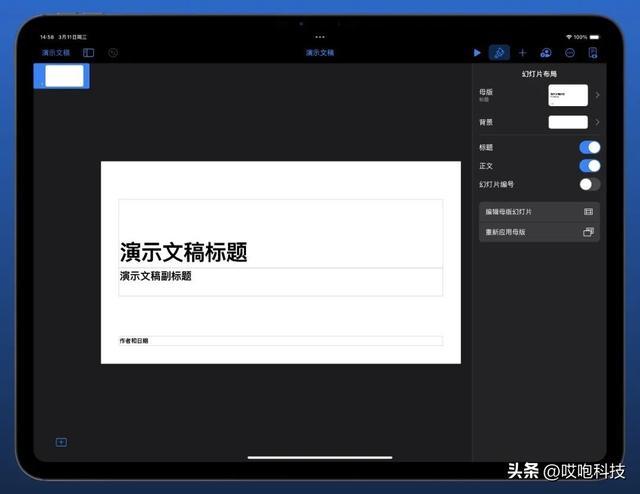Screen dimensions: 640x494
Task: Disable the 标题 toggle switch
Action: (x=590, y=147)
